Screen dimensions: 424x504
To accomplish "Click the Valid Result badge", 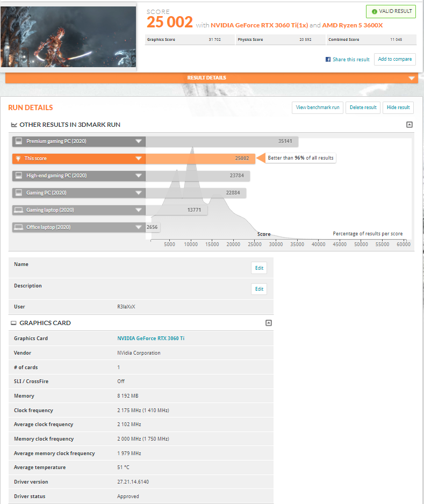I will (x=391, y=11).
